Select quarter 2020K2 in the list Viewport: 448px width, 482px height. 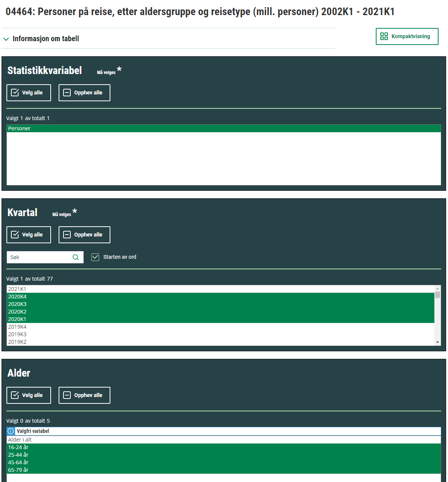220,312
